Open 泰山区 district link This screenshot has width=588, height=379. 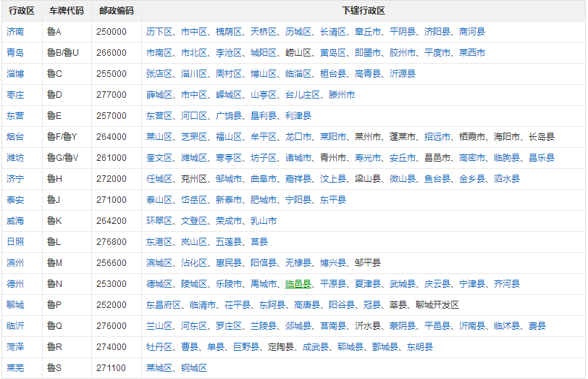pyautogui.click(x=159, y=200)
